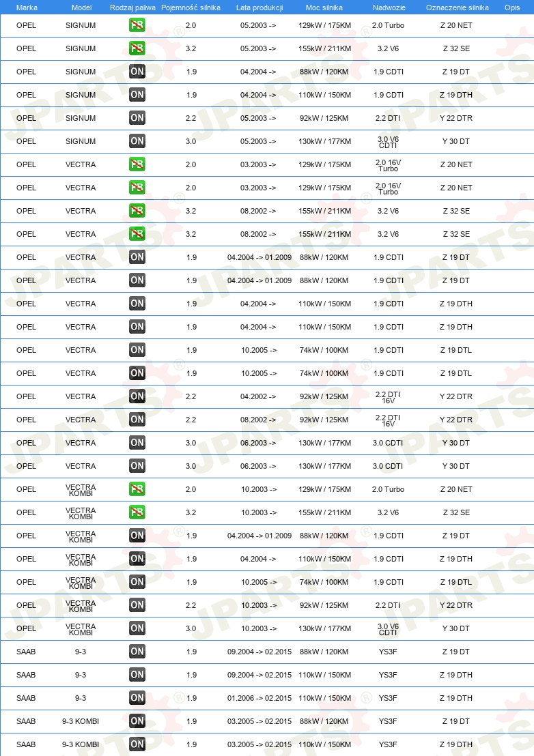Click petrol icon in VECTRA KOMBI 3.2 V6 row
Screen dimensions: 534x756
click(137, 512)
